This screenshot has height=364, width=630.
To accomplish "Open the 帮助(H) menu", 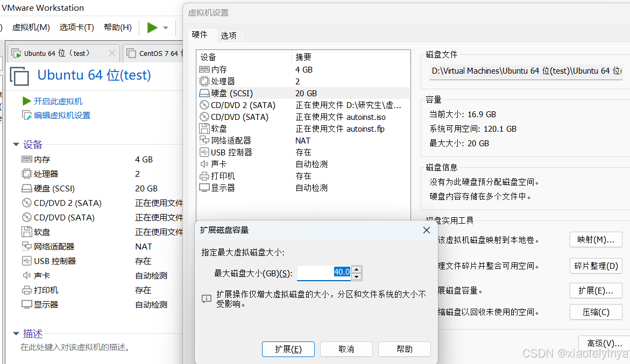I will 118,27.
